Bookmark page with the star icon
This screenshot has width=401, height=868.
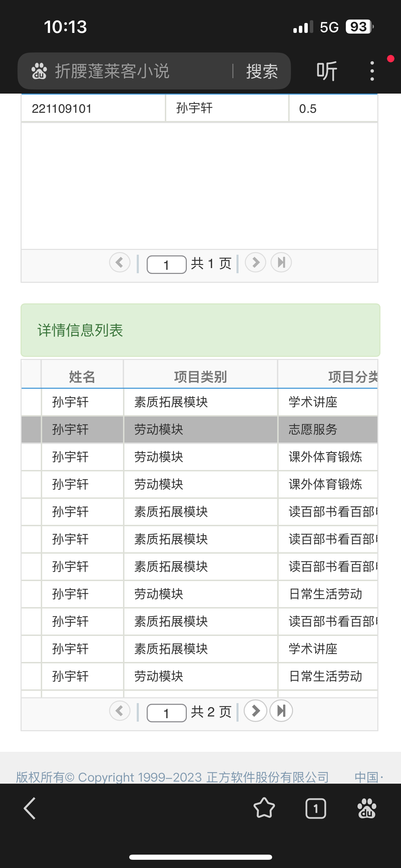point(264,808)
